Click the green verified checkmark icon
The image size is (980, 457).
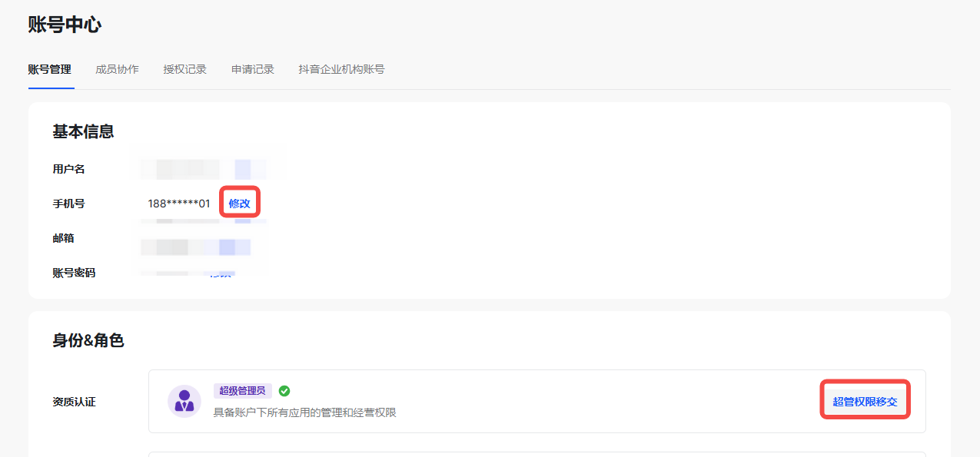[x=284, y=391]
